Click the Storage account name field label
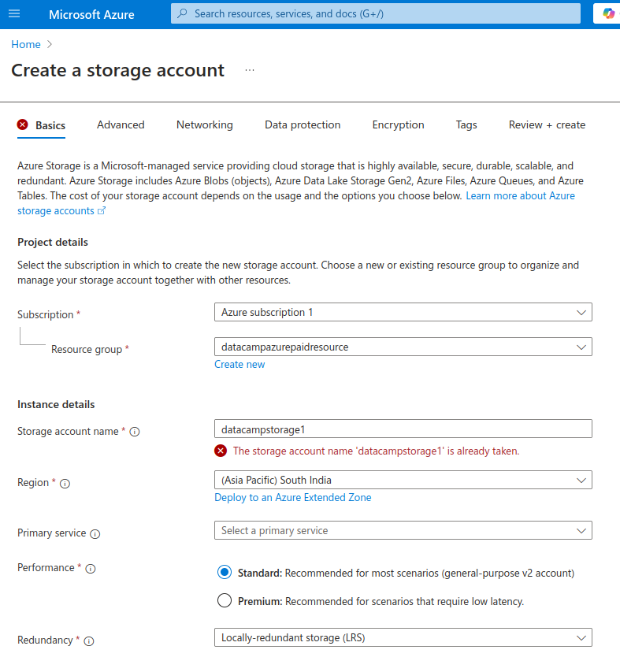This screenshot has height=672, width=620. [68, 432]
